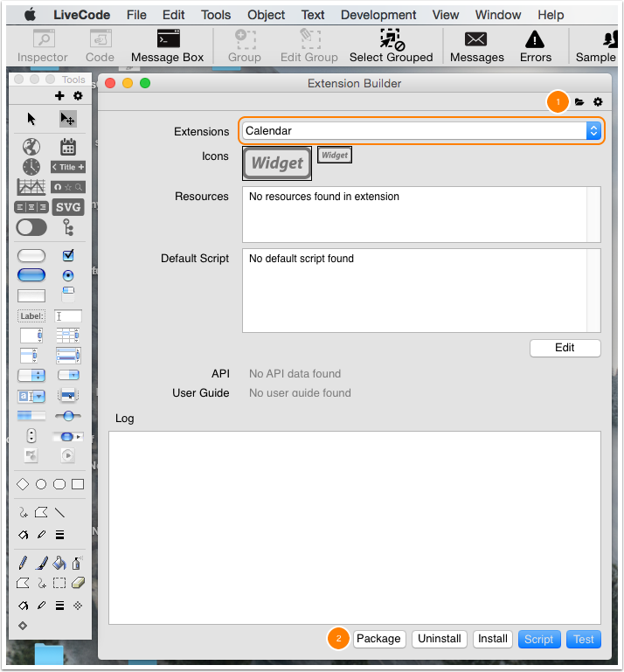Select the paint brush tool

tap(41, 563)
